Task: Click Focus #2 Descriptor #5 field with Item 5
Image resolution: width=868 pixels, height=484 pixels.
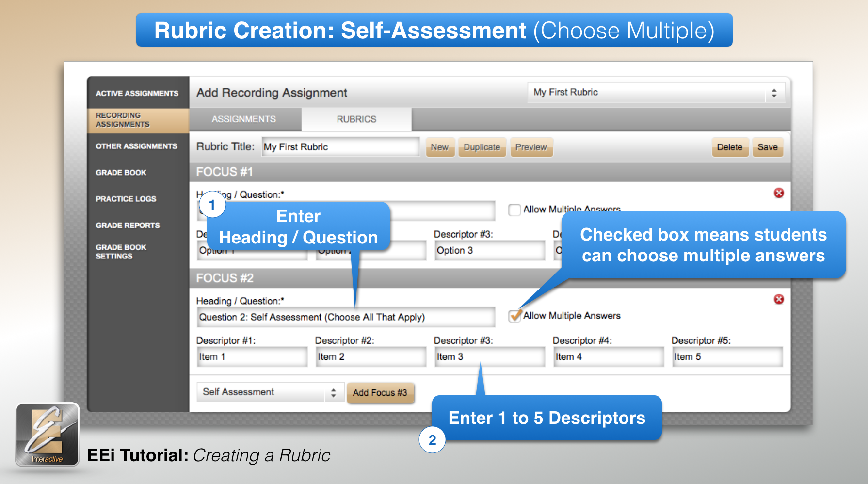Action: pyautogui.click(x=727, y=357)
